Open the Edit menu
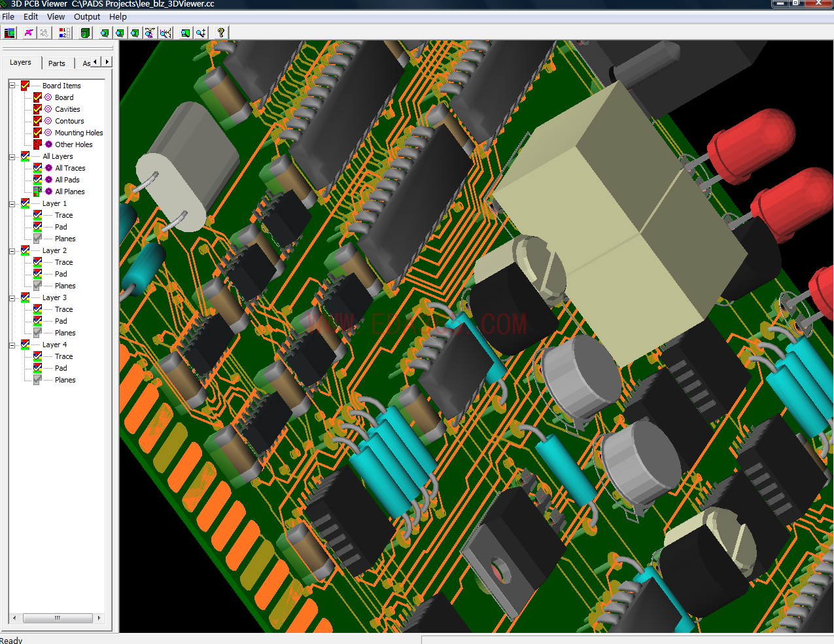This screenshot has height=644, width=834. pyautogui.click(x=31, y=16)
